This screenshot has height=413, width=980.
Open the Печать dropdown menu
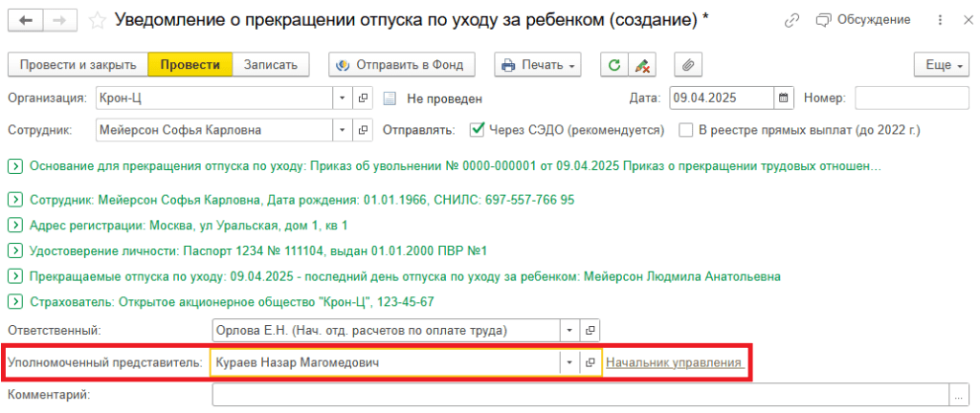[537, 65]
